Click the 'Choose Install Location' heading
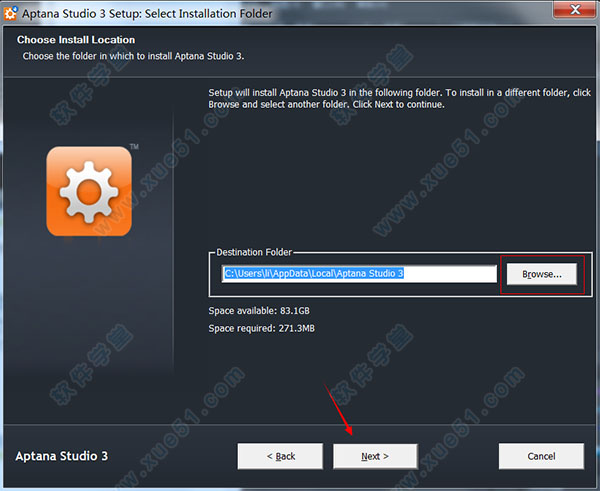The width and height of the screenshot is (600, 491). point(76,40)
